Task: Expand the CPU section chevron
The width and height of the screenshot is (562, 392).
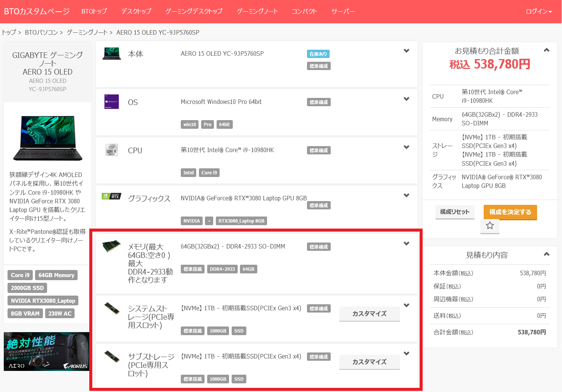Action: point(406,147)
